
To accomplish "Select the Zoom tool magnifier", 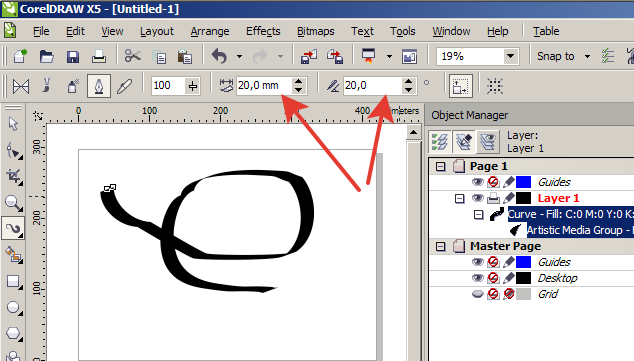I will tap(13, 203).
